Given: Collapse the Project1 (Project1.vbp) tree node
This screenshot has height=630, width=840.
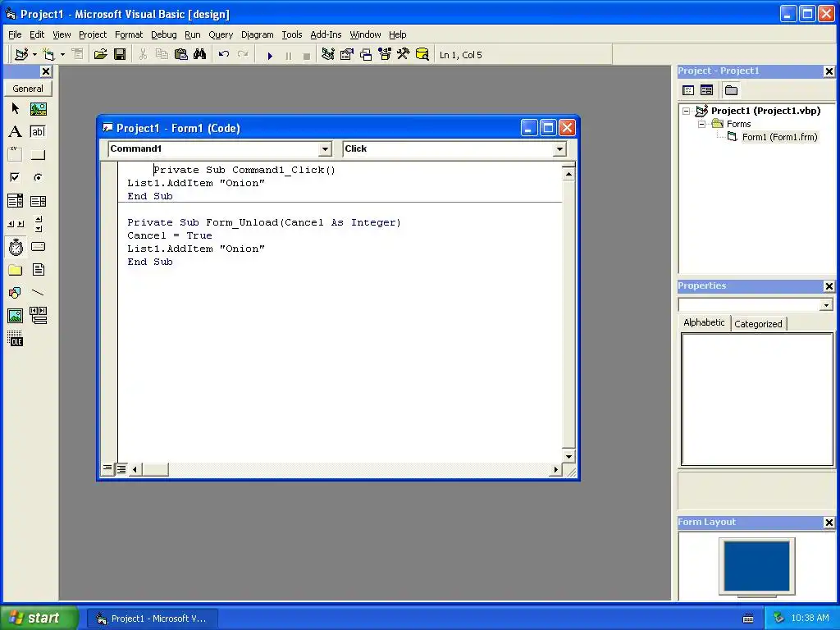Looking at the screenshot, I should [x=687, y=111].
